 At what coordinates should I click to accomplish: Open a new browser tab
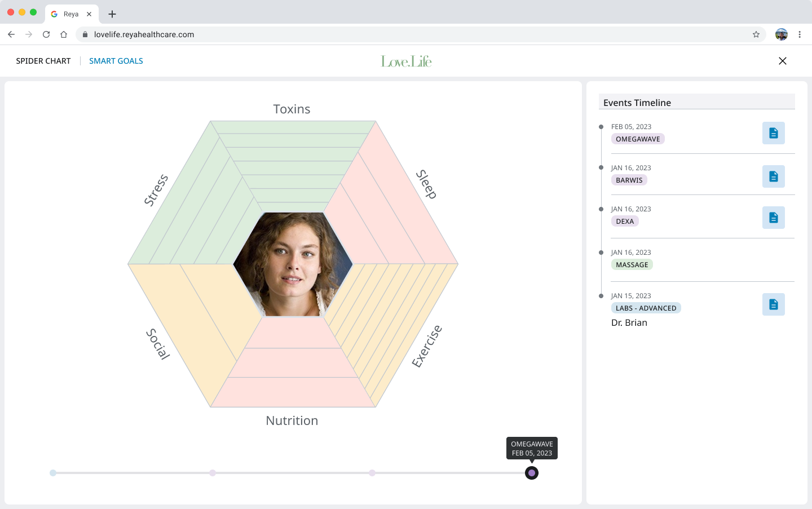pyautogui.click(x=112, y=14)
